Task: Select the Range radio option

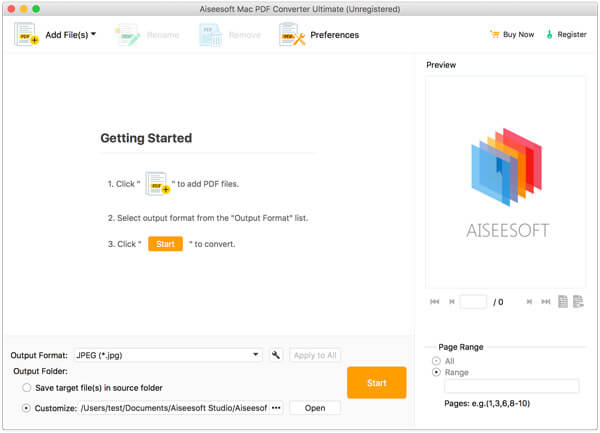Action: (436, 372)
